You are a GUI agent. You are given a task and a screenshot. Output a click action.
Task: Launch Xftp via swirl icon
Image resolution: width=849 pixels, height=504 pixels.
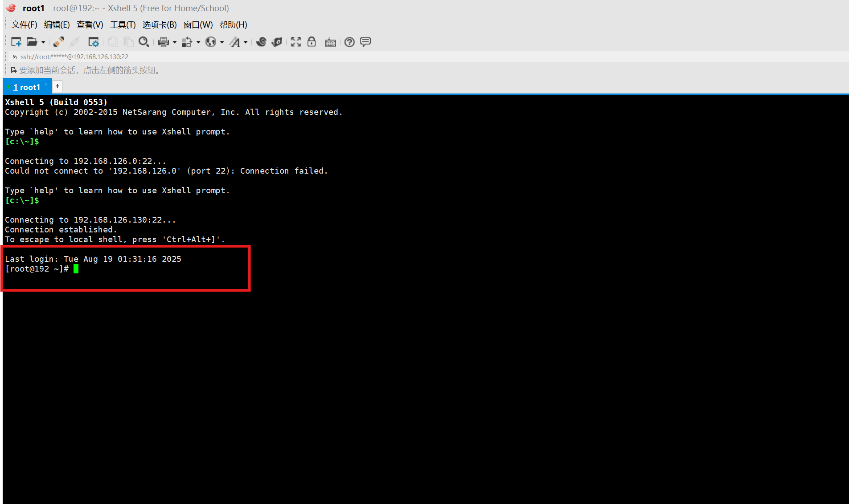point(261,42)
